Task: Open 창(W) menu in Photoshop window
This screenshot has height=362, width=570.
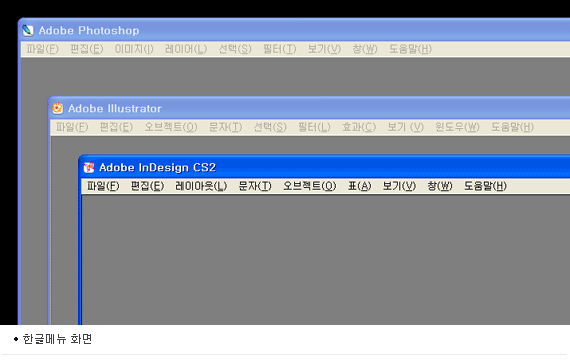Action: click(365, 49)
